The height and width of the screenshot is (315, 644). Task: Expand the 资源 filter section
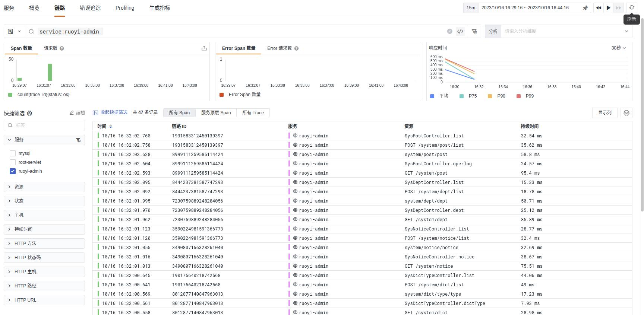pyautogui.click(x=44, y=187)
